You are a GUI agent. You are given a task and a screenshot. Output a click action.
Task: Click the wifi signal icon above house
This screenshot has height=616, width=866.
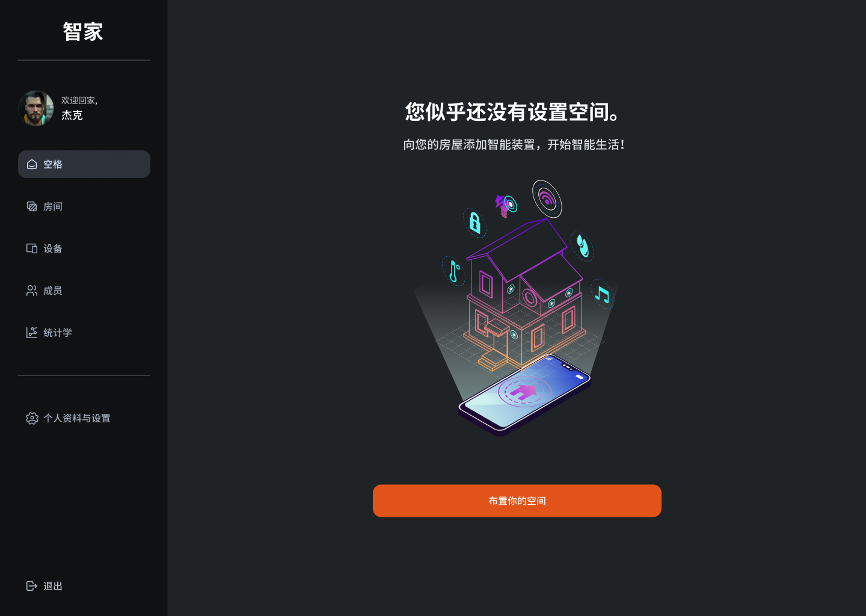point(547,199)
